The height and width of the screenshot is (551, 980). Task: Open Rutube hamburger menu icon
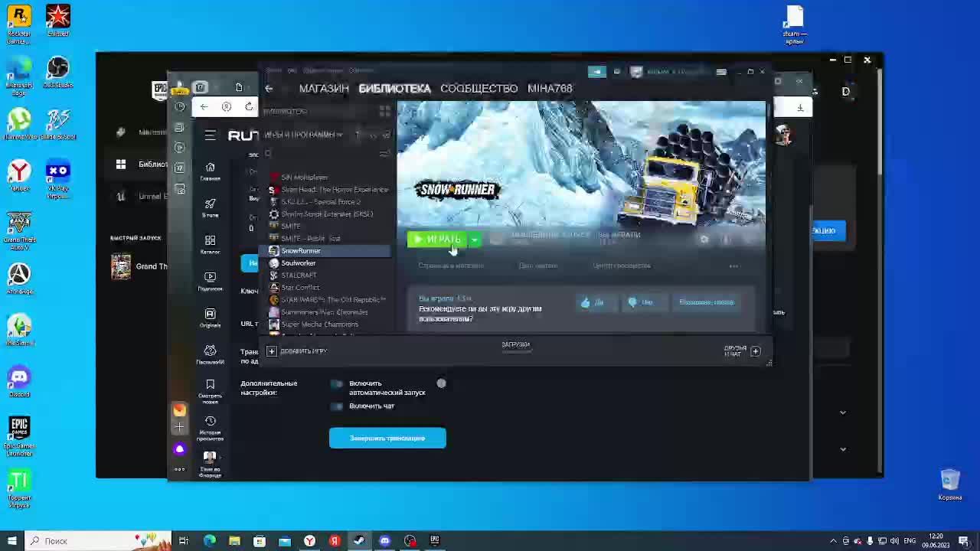211,135
